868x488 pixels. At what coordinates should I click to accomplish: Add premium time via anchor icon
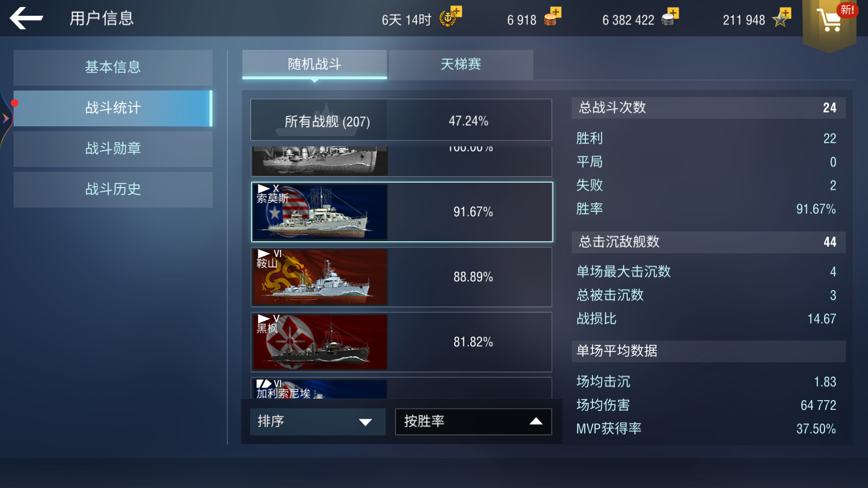click(x=450, y=17)
